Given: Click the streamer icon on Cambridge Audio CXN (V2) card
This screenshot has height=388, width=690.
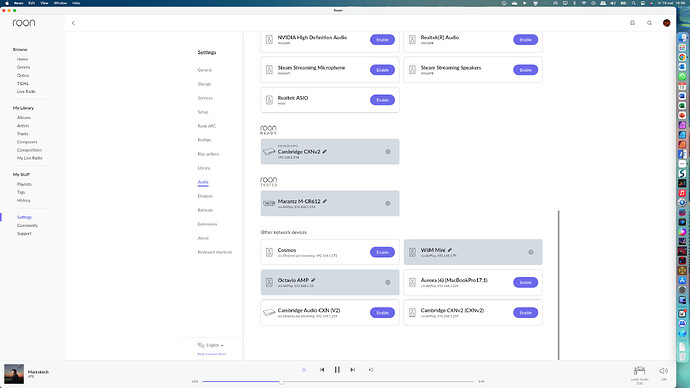Looking at the screenshot, I should 269,313.
